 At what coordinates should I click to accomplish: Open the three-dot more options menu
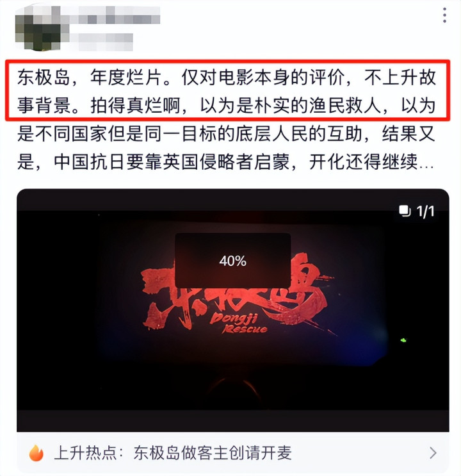[444, 15]
